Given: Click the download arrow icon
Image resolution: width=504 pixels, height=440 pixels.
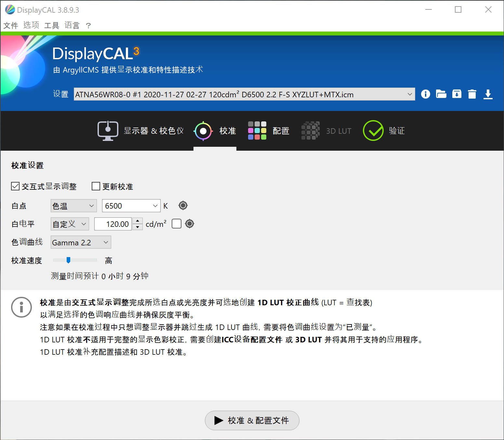Looking at the screenshot, I should (488, 94).
